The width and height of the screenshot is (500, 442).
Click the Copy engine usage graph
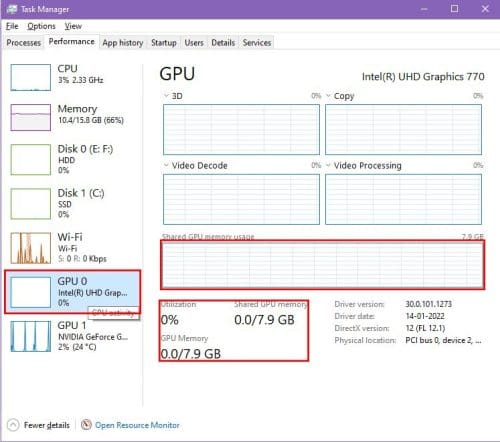tap(403, 129)
